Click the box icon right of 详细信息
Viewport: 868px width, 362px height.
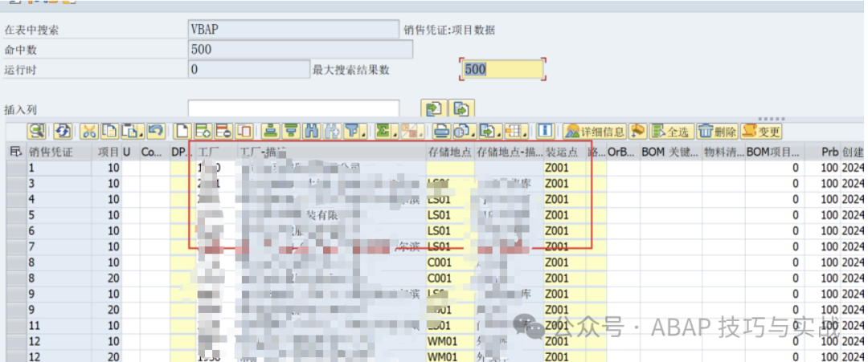[x=637, y=131]
